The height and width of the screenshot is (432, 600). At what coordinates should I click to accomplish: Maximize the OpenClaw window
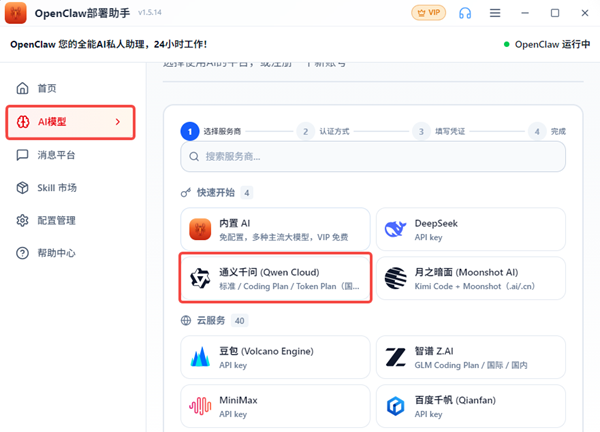click(x=555, y=13)
